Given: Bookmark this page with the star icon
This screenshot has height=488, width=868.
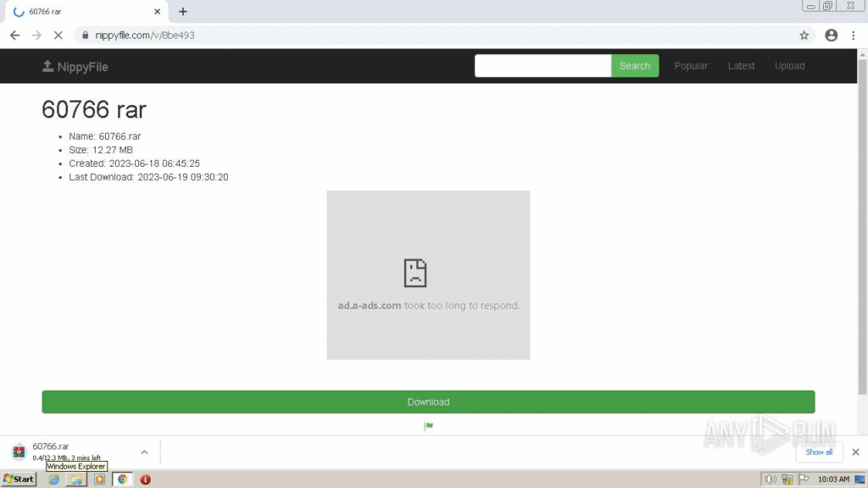Looking at the screenshot, I should (x=804, y=36).
